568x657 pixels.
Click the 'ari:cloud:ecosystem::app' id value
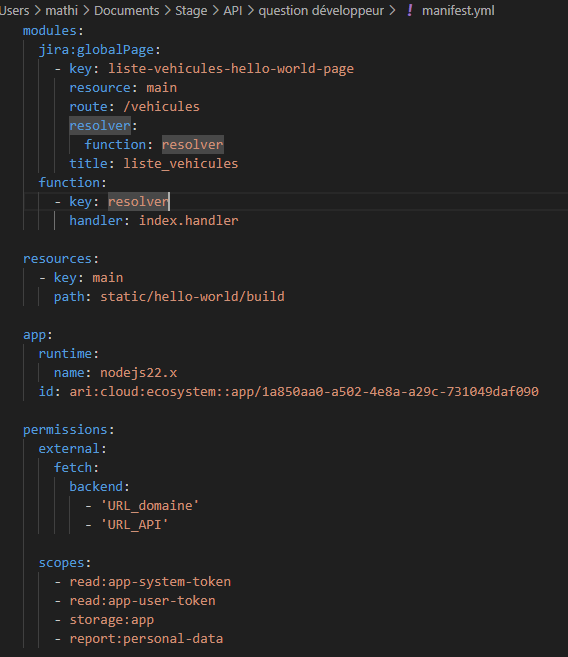[x=304, y=392]
